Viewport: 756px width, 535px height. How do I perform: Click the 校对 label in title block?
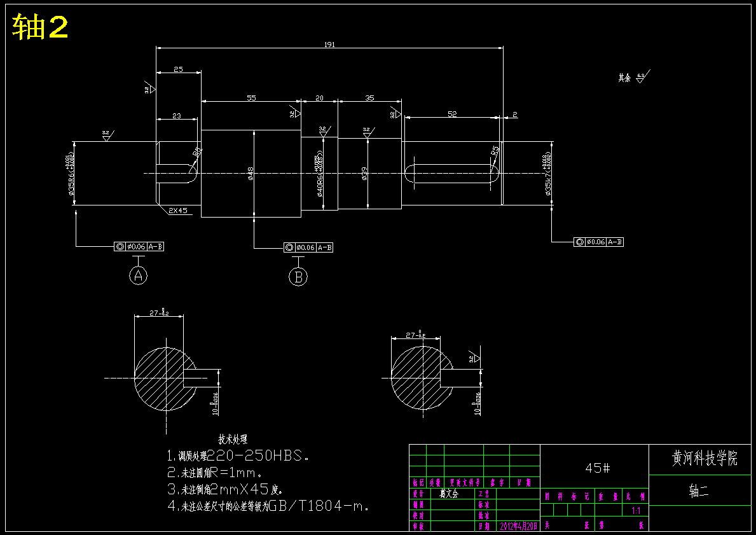tap(418, 515)
